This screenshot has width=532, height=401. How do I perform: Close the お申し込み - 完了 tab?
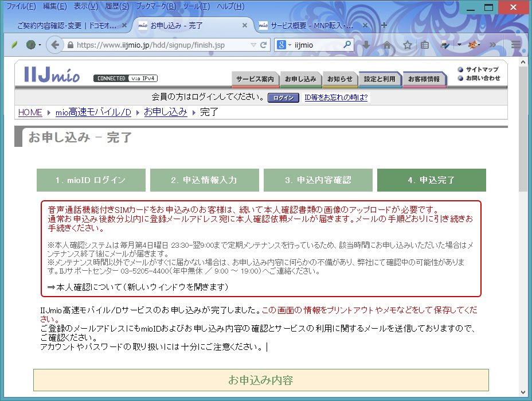click(x=244, y=25)
